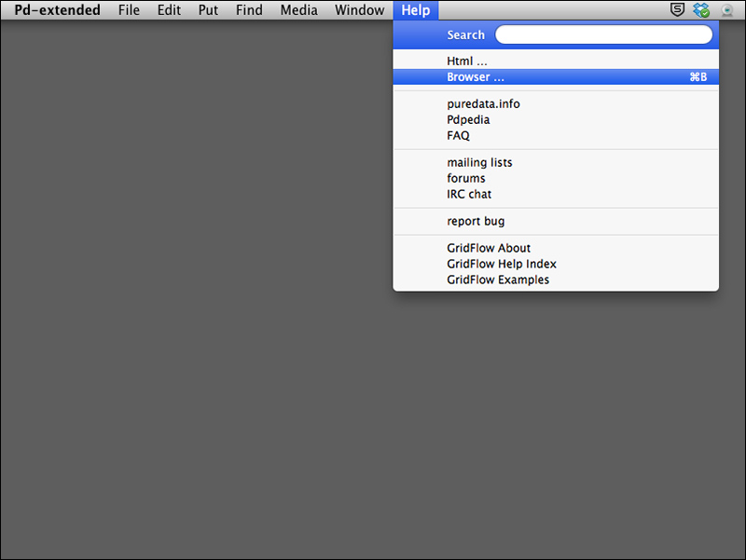The image size is (746, 560).
Task: Click the webcam status icon in menu bar
Action: point(727,10)
